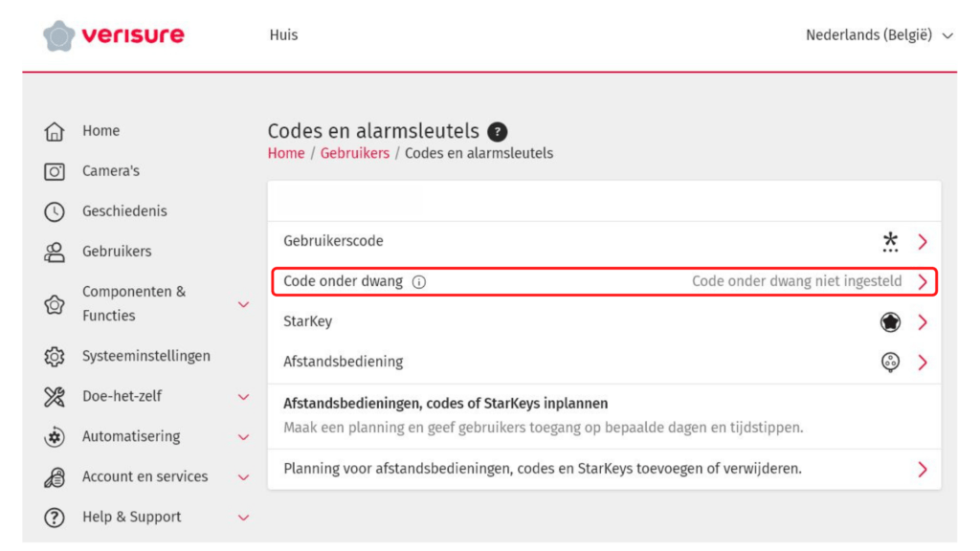Open the help question mark beside page title

(498, 132)
